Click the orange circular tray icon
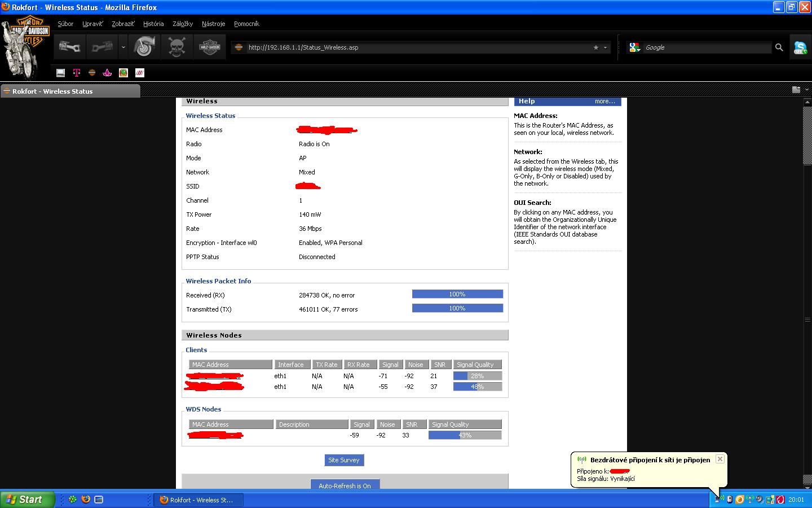 click(x=739, y=499)
